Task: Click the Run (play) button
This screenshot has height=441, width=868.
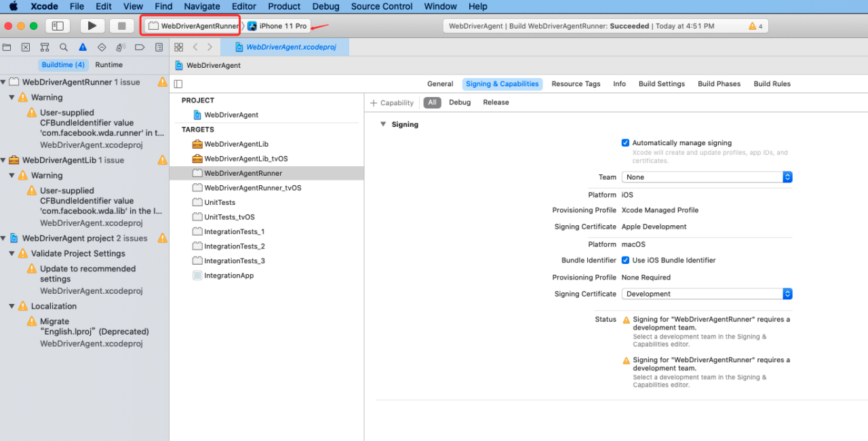Action: (x=92, y=26)
